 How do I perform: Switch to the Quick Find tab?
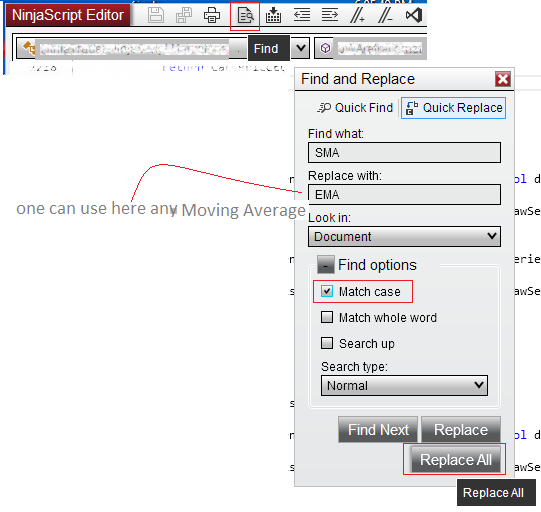[x=355, y=108]
